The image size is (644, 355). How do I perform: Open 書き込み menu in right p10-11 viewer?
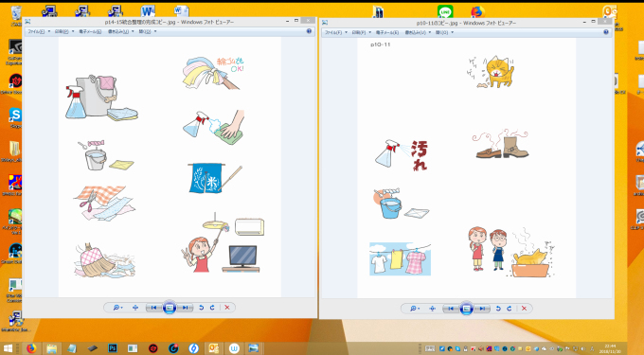point(418,32)
